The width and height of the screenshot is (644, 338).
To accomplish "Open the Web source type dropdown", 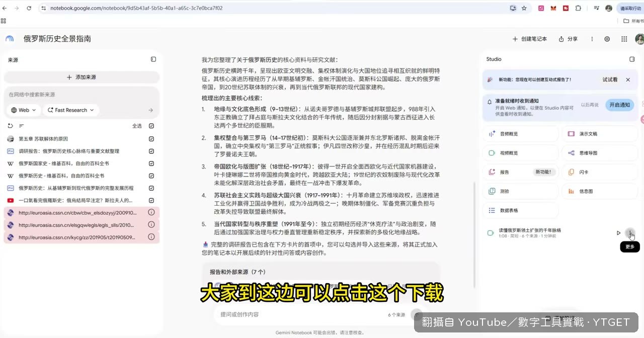I will pyautogui.click(x=24, y=110).
